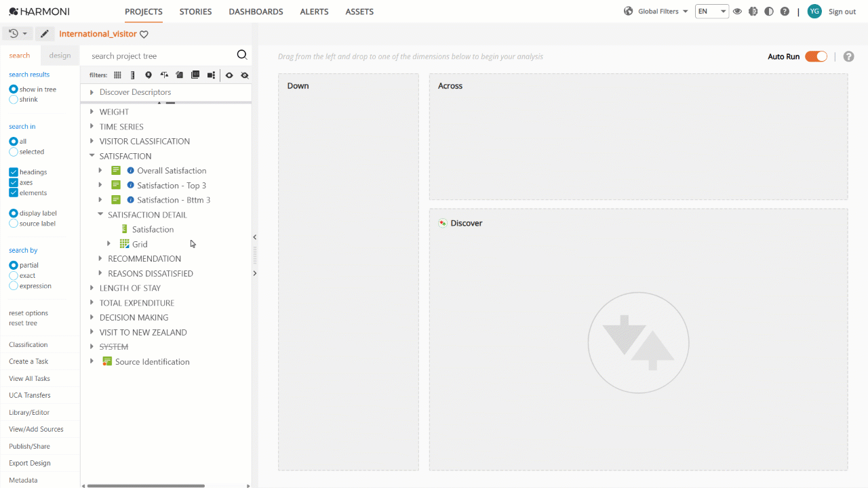
Task: Toggle the eye icon in top bar
Action: 737,12
